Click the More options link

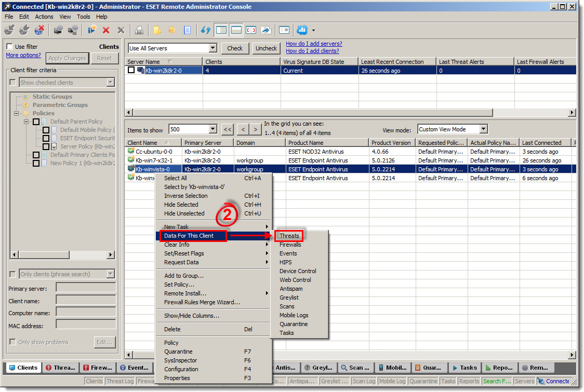click(23, 55)
